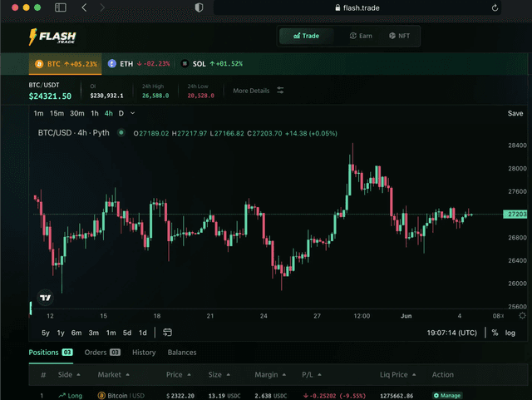Sort by Side column
Screen dimensions: 532x400
(69, 374)
